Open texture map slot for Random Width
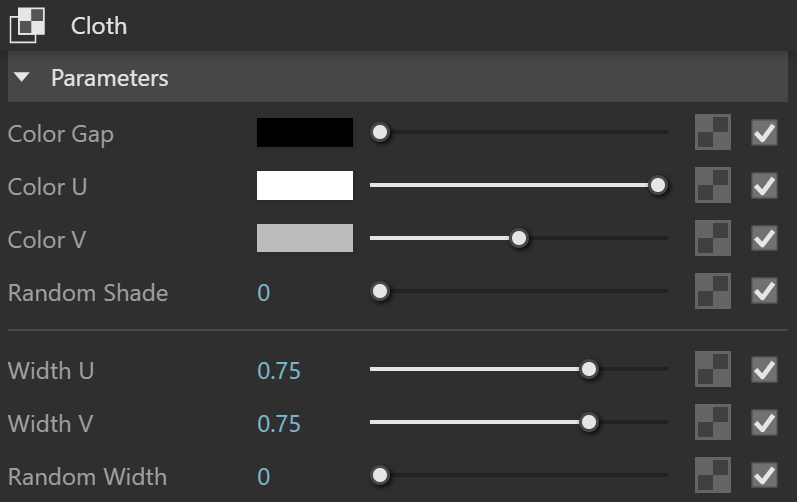Image resolution: width=797 pixels, height=502 pixels. click(713, 475)
